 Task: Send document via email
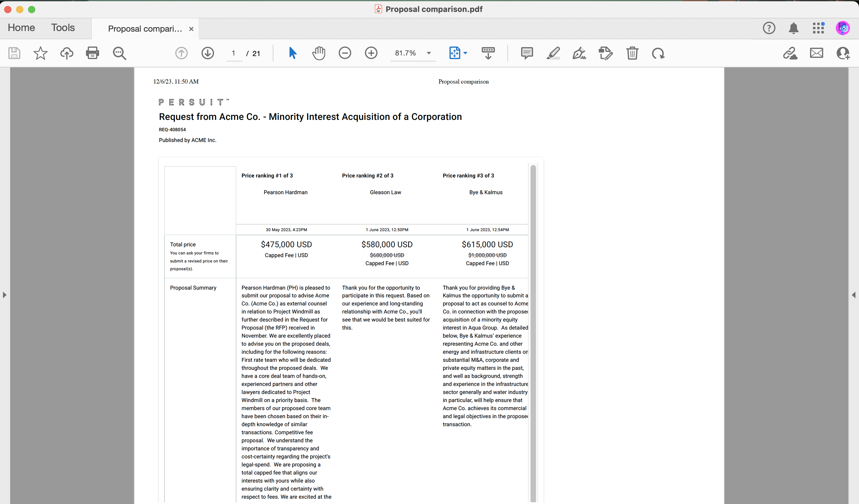click(x=817, y=53)
